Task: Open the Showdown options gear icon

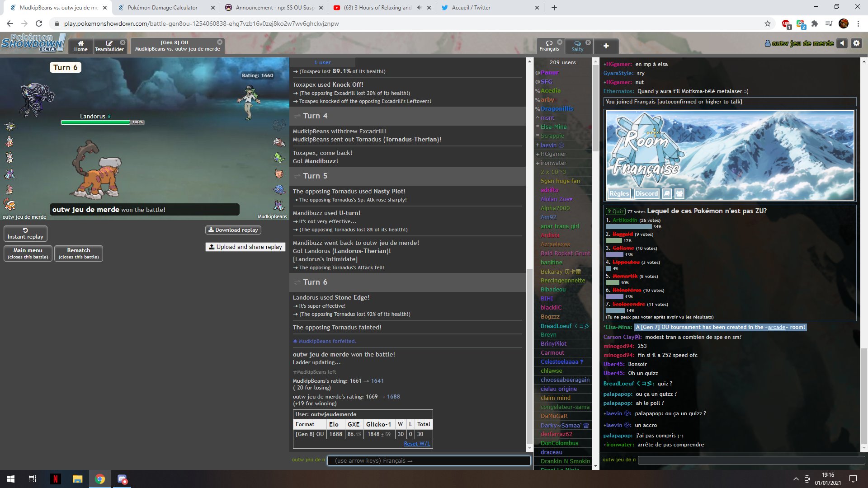Action: (856, 43)
